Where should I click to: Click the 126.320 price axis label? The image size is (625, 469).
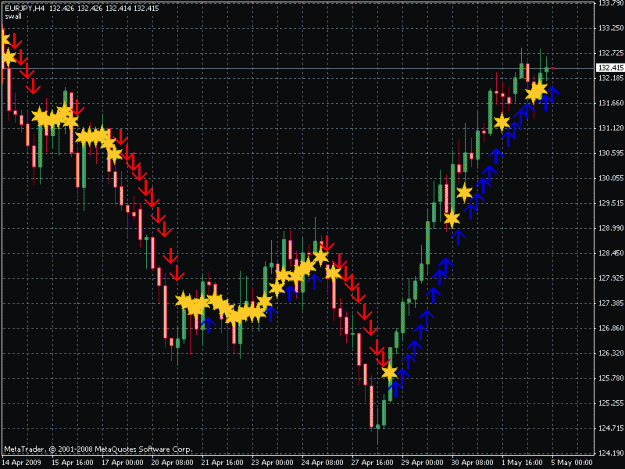click(611, 353)
